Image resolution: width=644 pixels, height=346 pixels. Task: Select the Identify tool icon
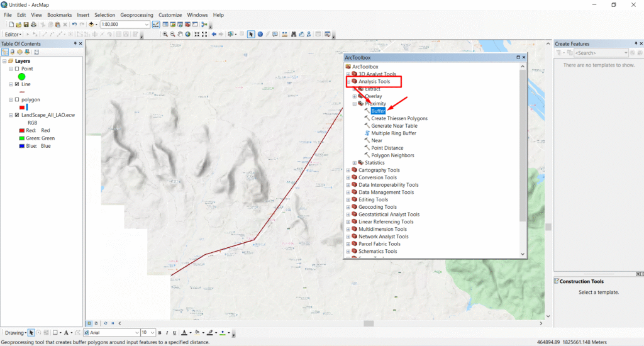(x=260, y=35)
